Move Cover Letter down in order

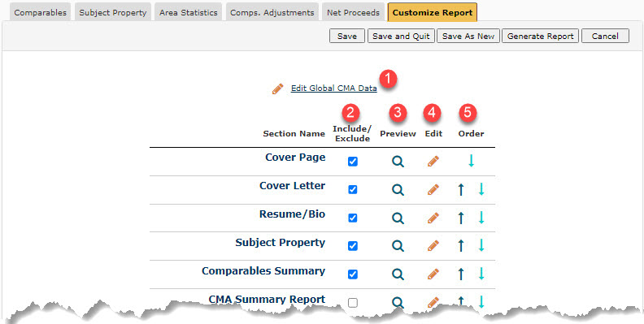(481, 189)
